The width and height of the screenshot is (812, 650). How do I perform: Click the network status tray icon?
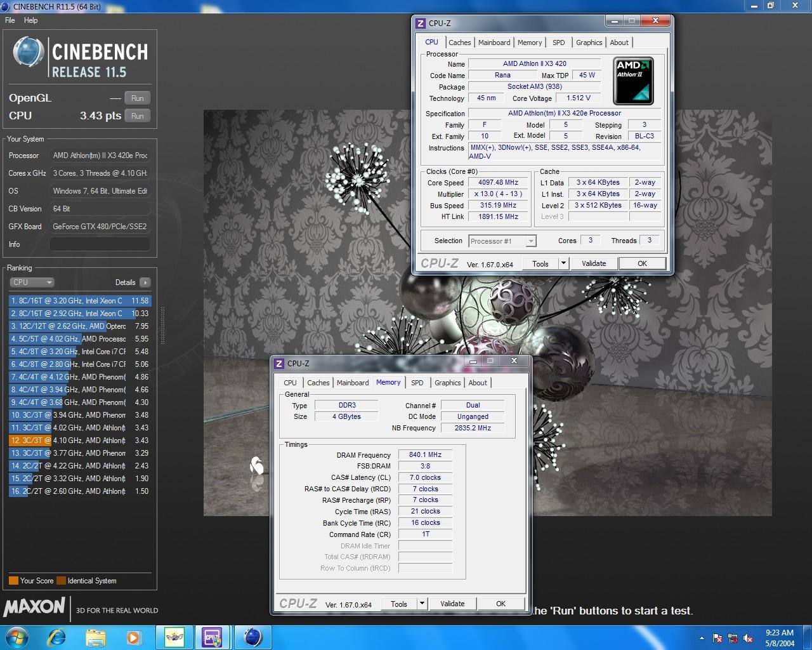point(733,638)
